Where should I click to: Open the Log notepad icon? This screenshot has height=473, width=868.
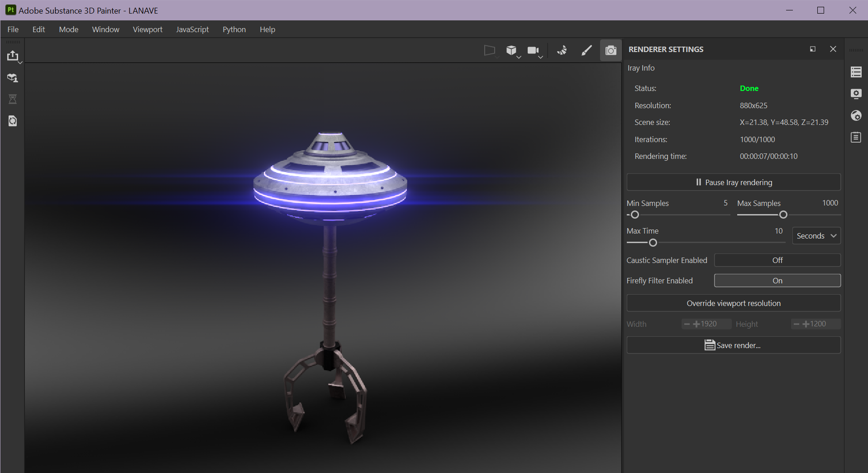[x=856, y=137]
